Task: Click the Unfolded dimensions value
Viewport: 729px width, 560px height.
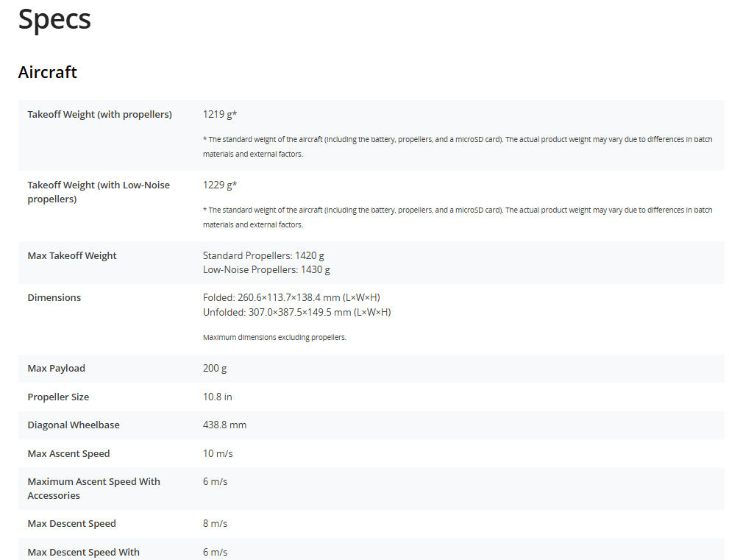Action: tap(296, 312)
